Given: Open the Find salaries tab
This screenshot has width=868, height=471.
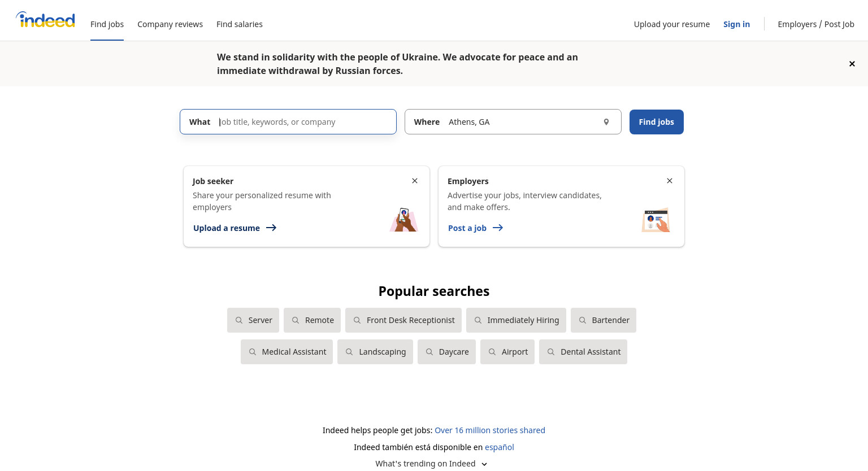Looking at the screenshot, I should (240, 24).
